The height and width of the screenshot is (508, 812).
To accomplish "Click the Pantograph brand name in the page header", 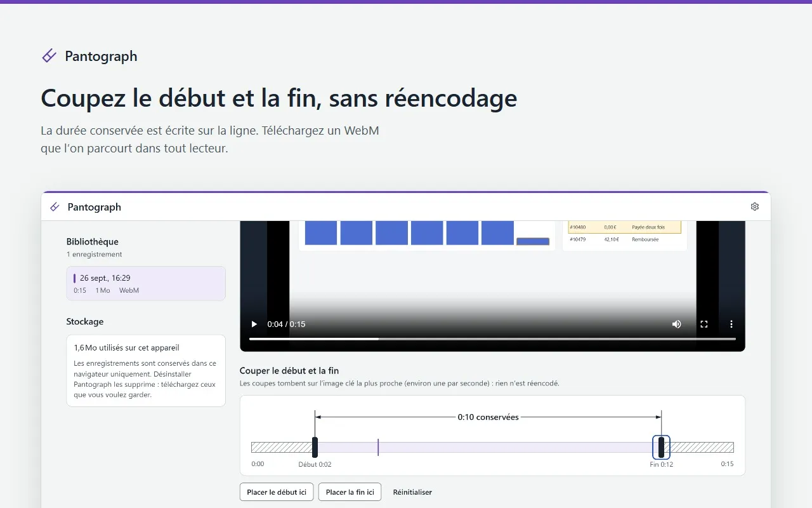I will tap(101, 56).
